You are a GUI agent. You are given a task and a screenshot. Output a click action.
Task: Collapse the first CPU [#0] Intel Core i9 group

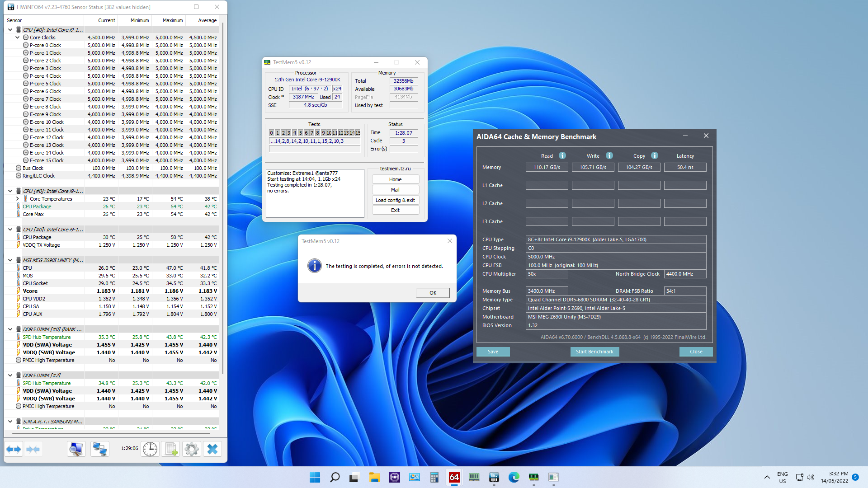(x=10, y=30)
